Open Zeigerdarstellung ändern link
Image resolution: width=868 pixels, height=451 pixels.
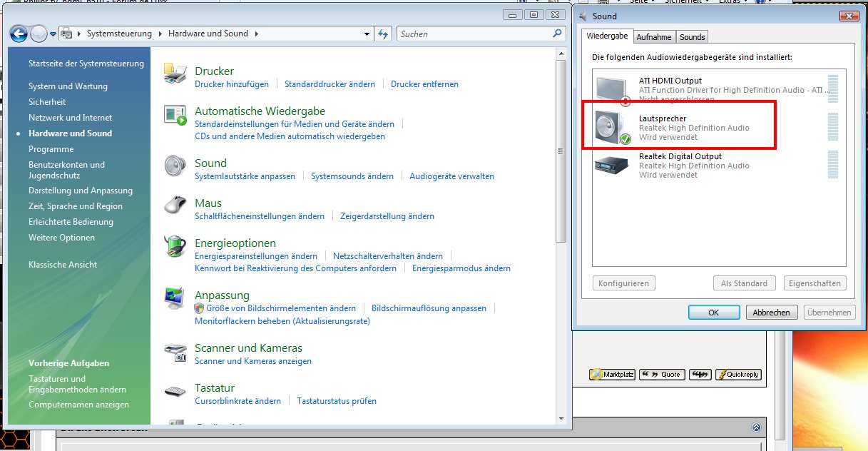pyautogui.click(x=387, y=216)
